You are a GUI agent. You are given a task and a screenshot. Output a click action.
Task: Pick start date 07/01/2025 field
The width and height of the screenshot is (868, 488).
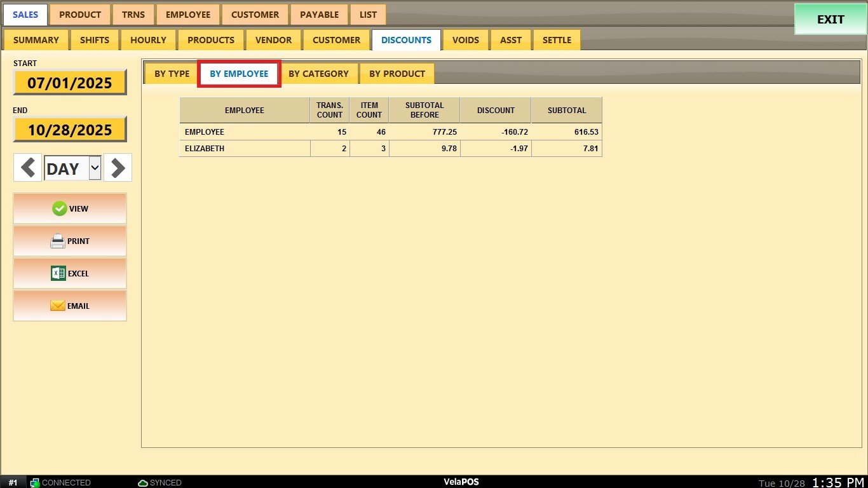point(70,83)
